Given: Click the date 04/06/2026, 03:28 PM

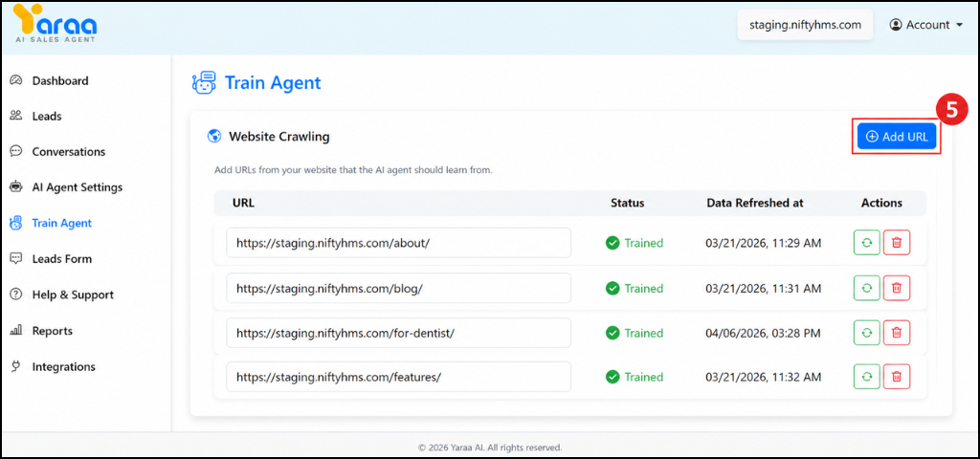Looking at the screenshot, I should pyautogui.click(x=763, y=333).
